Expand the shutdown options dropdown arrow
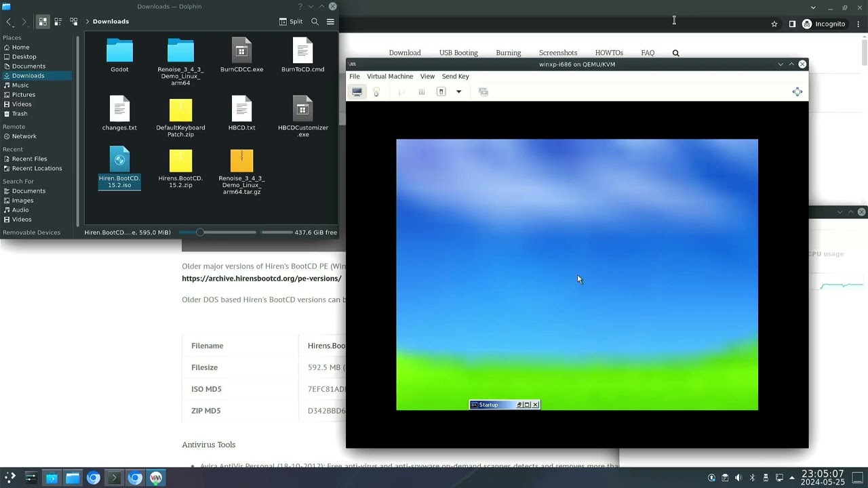 coord(458,91)
